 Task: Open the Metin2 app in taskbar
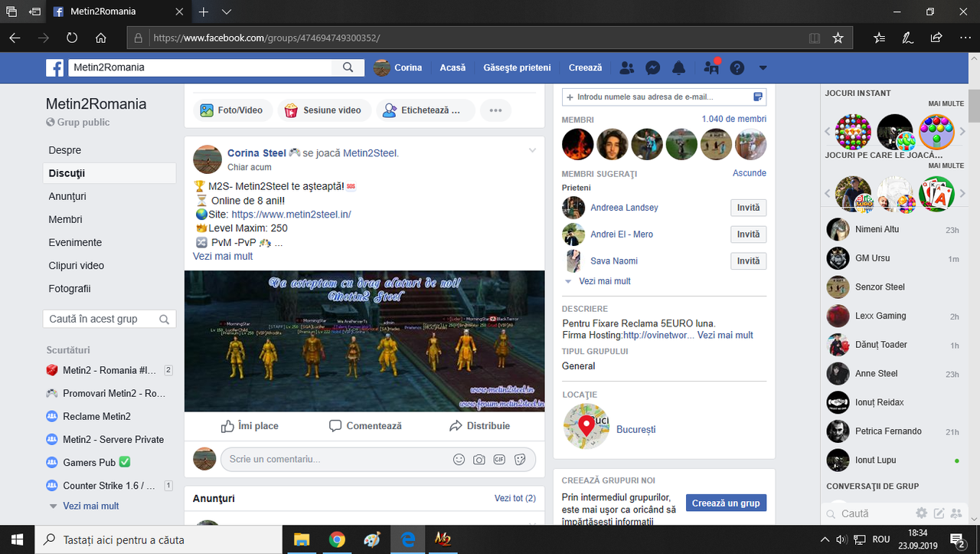pos(443,539)
